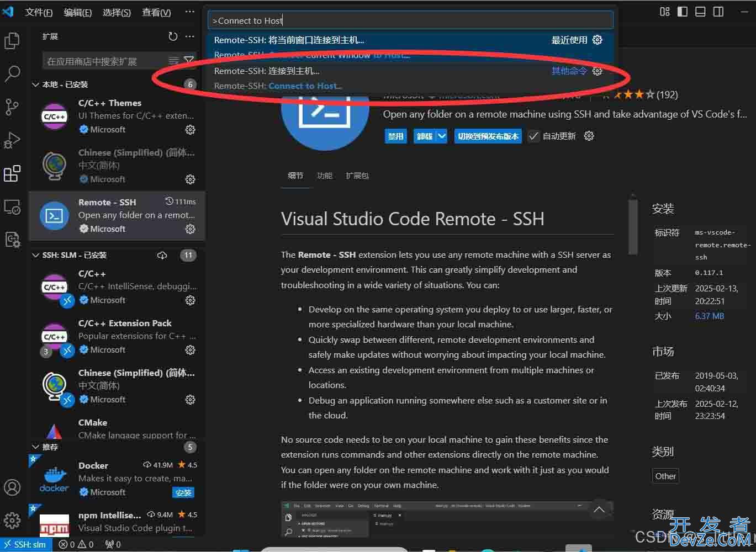
Task: Open Remote Explorer view
Action: click(12, 206)
